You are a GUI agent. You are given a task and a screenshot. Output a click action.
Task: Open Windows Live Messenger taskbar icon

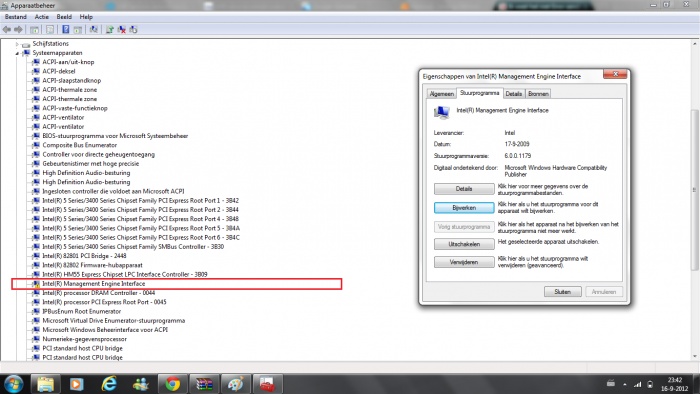point(141,384)
